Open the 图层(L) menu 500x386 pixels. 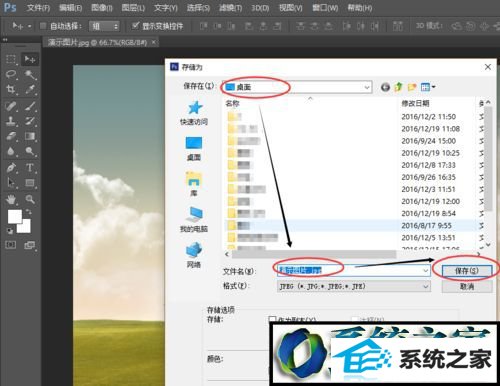coord(133,8)
